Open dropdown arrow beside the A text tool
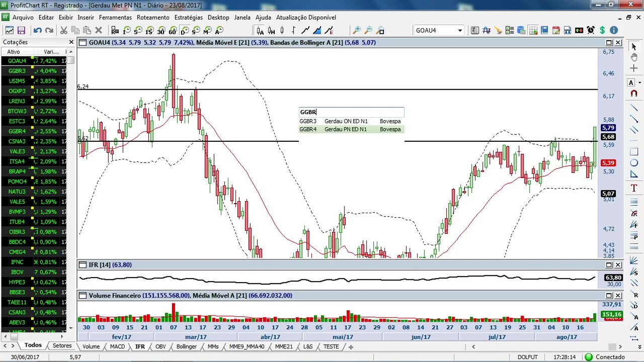The image size is (644, 362). [x=639, y=82]
